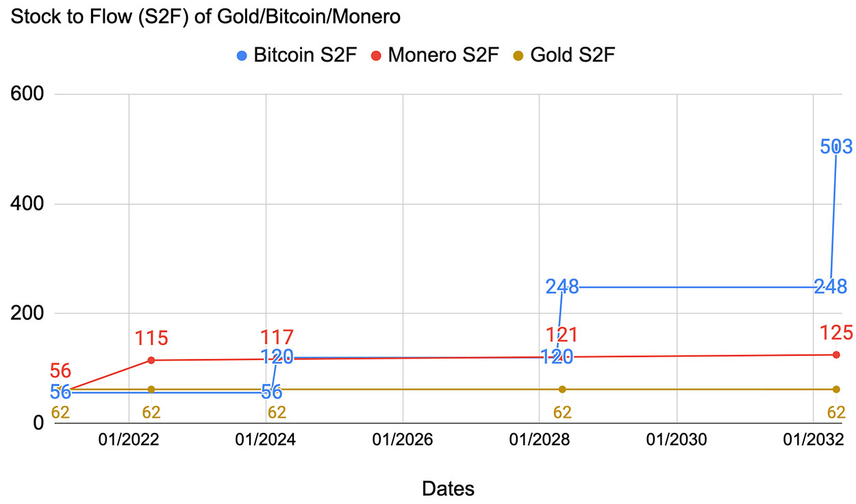Click the Gold data point at far right
This screenshot has width=856, height=504.
(836, 389)
